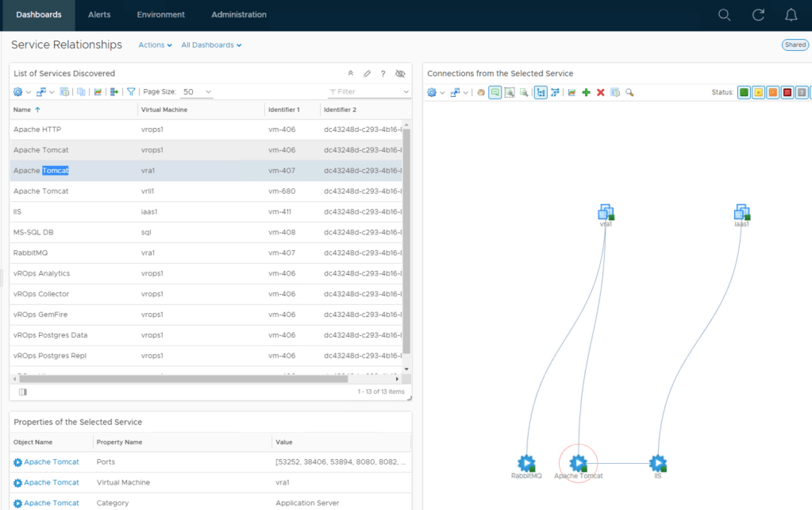The image size is (812, 510).
Task: Toggle the red status filter button
Action: point(787,93)
